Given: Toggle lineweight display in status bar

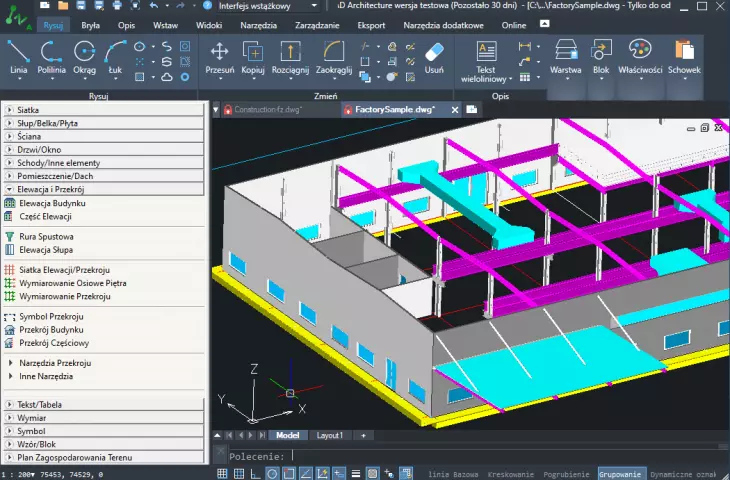Looking at the screenshot, I should [x=356, y=474].
